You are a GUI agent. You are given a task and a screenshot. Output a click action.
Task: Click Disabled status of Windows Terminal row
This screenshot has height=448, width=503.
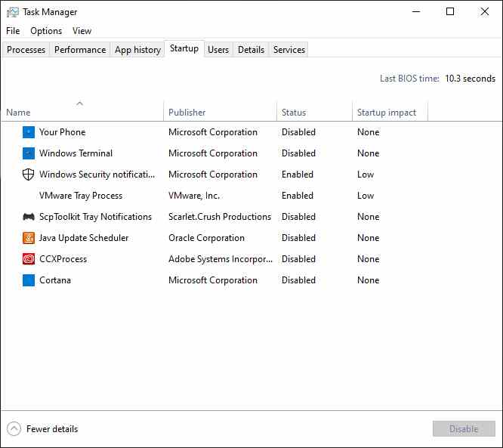click(298, 153)
